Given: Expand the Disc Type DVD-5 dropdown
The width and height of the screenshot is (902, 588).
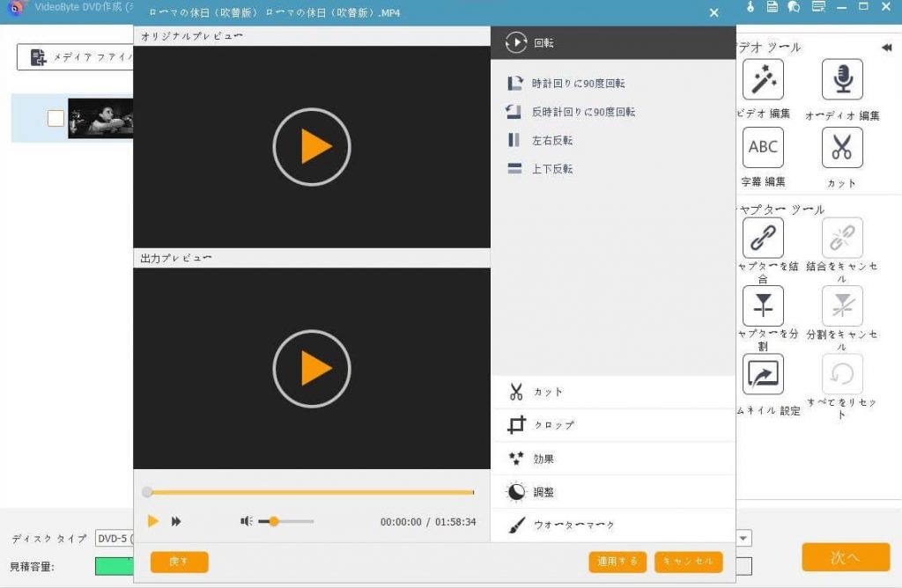Looking at the screenshot, I should pos(115,538).
